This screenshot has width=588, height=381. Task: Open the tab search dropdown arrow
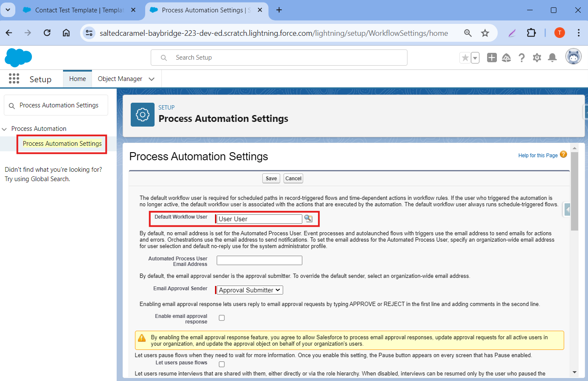pos(8,10)
